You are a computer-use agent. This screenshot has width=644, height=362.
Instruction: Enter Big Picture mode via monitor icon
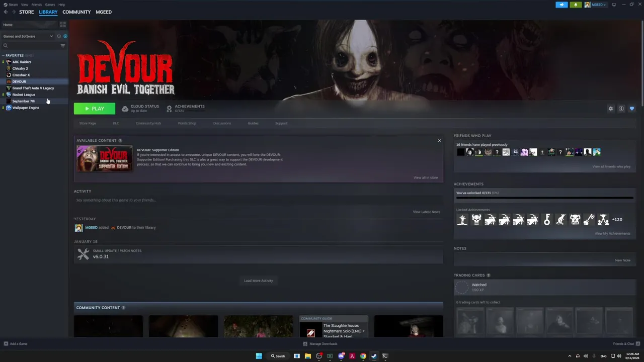point(614,5)
